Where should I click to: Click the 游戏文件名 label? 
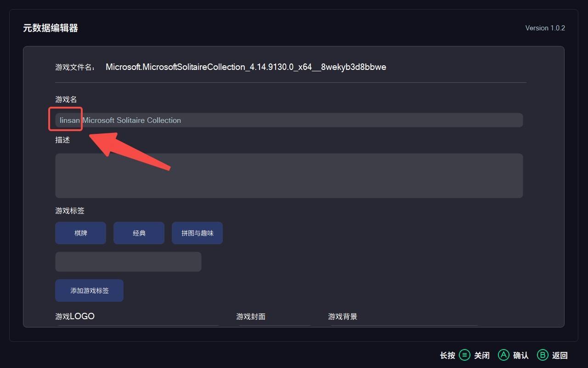75,68
